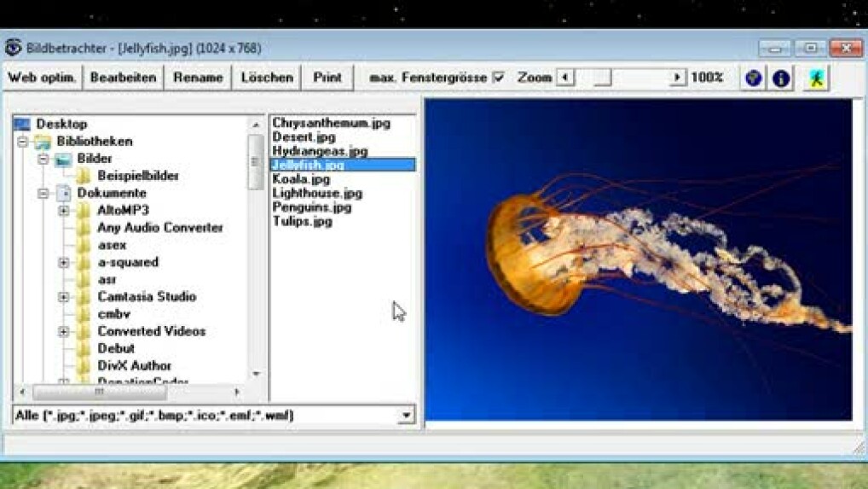Viewport: 868px width, 489px height.
Task: Click the Print toolbar button
Action: [x=327, y=78]
